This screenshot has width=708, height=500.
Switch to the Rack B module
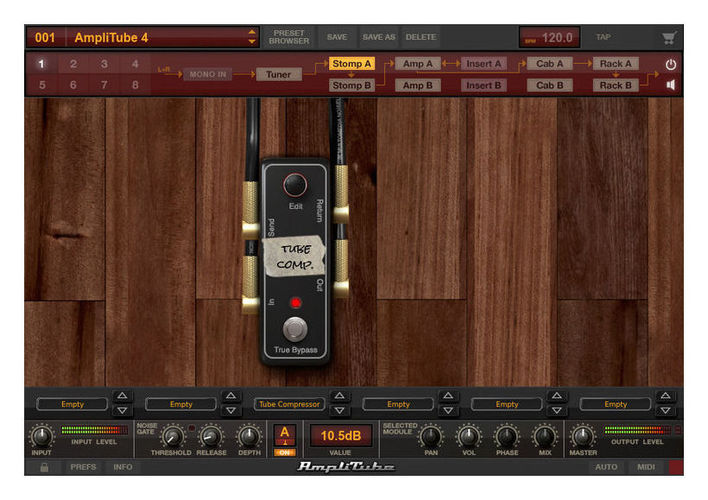click(615, 85)
